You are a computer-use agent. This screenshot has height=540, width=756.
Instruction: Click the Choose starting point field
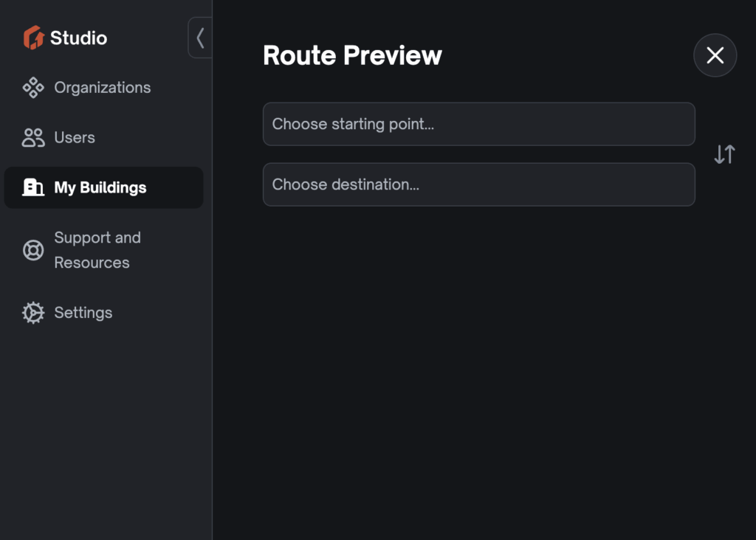478,124
